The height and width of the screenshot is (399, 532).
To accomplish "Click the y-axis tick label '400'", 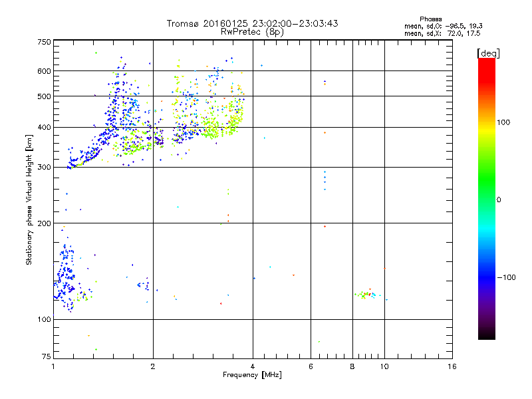I will [44, 127].
